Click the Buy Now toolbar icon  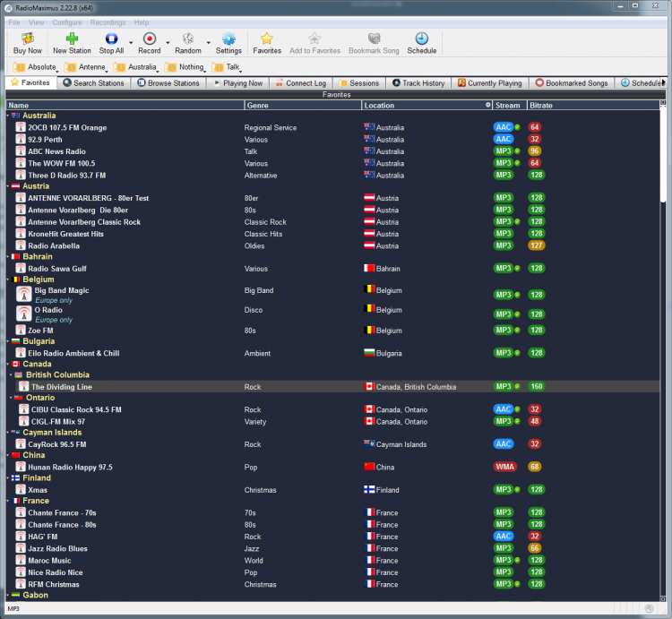point(28,39)
